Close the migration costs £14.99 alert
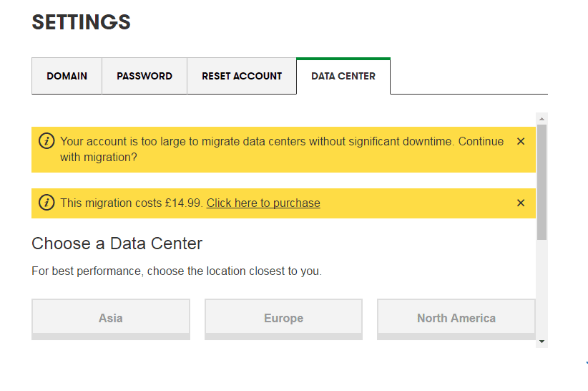 [521, 203]
